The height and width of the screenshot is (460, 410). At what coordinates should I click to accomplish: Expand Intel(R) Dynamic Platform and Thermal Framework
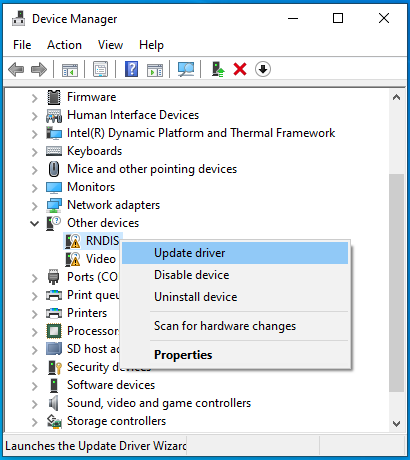34,134
